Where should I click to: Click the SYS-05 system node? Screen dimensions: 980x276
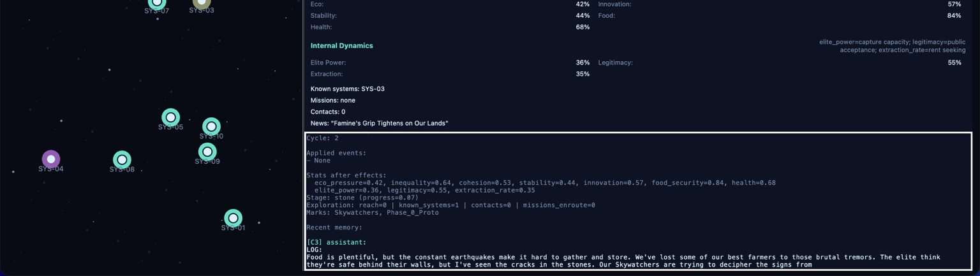click(x=170, y=117)
